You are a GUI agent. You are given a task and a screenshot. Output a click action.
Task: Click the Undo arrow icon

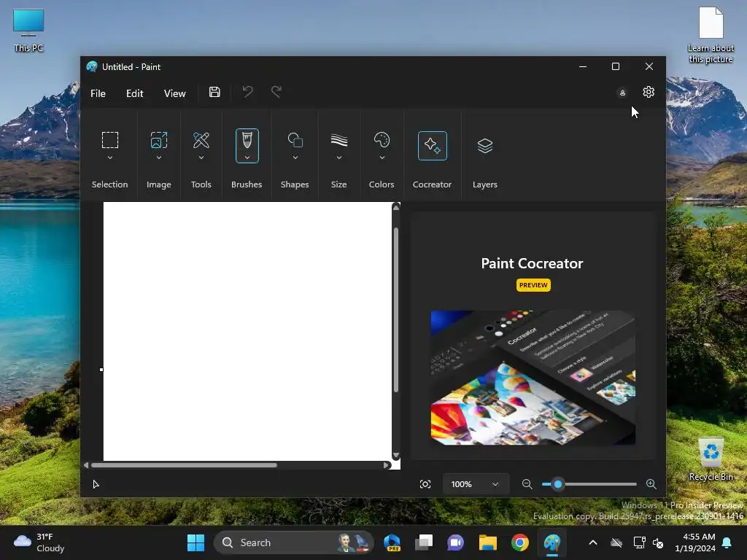click(x=247, y=91)
